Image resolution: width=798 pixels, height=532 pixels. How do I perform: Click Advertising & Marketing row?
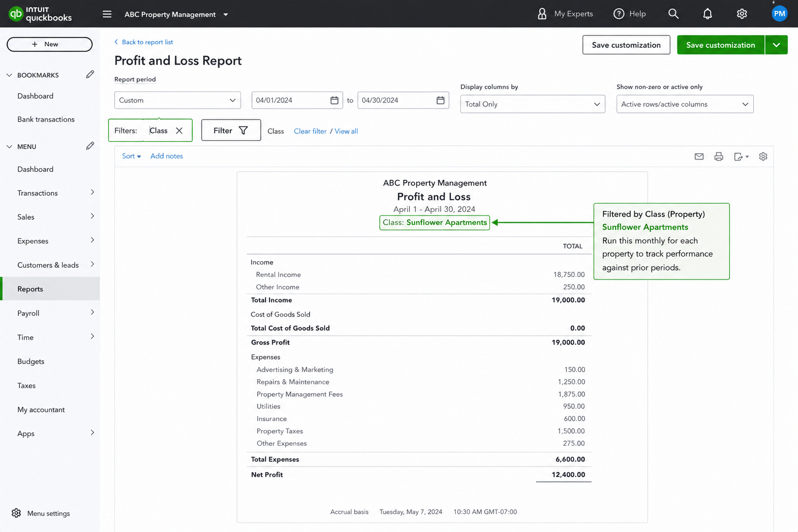419,369
